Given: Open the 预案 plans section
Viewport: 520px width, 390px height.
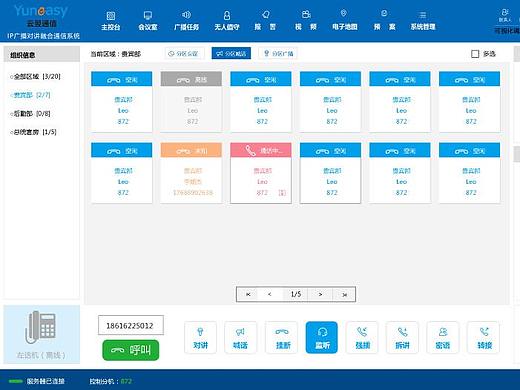Looking at the screenshot, I should pos(384,21).
